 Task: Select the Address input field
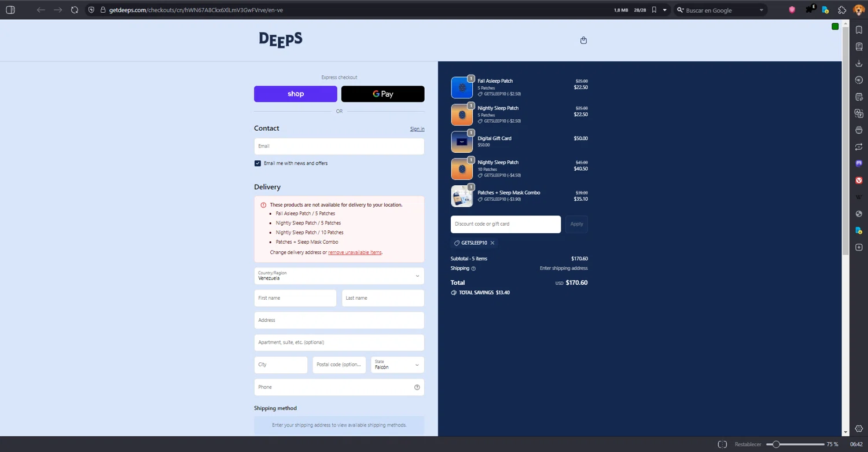(x=339, y=320)
